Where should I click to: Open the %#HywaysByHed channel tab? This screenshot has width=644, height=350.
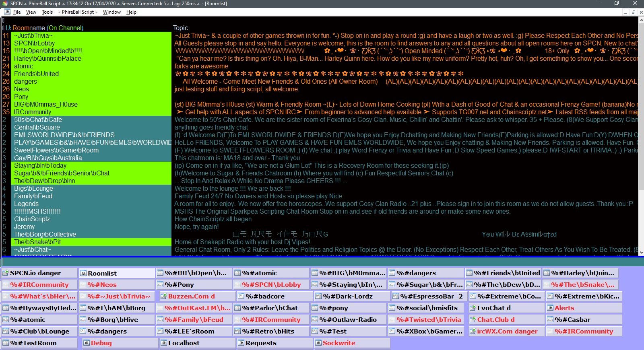click(39, 308)
